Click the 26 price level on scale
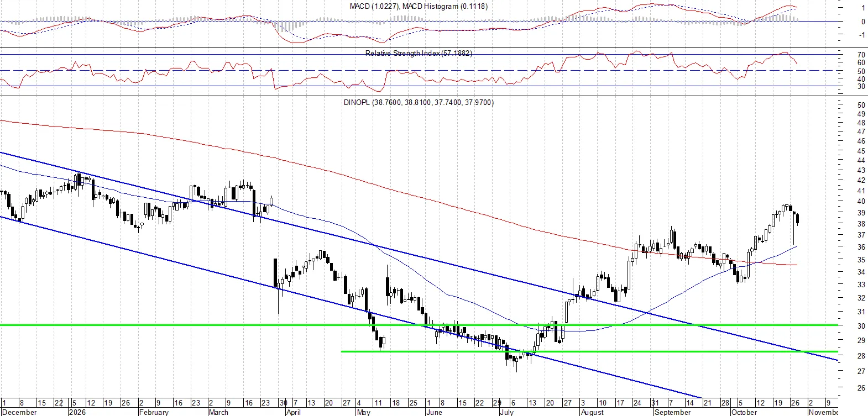Image resolution: width=868 pixels, height=416 pixels. (861, 388)
